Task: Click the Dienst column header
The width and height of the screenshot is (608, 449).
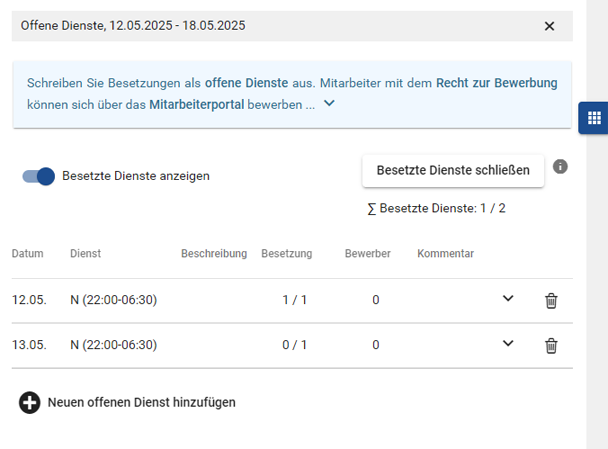Action: (85, 254)
